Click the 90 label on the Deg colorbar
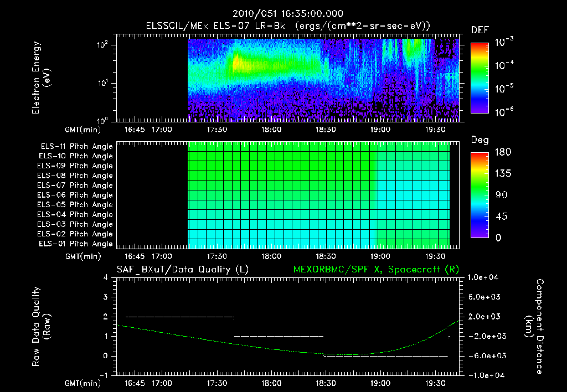This screenshot has width=567, height=392. point(501,195)
